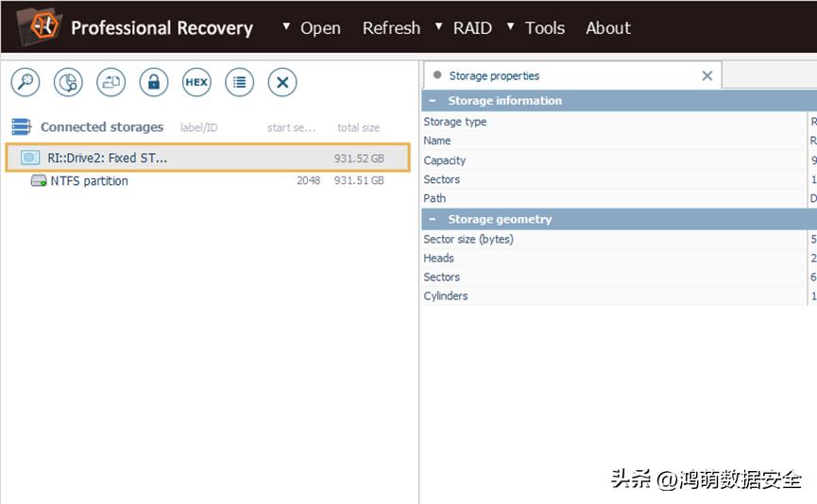Viewport: 817px width, 504px height.
Task: Click the Professional Recovery logo icon
Action: [x=40, y=26]
